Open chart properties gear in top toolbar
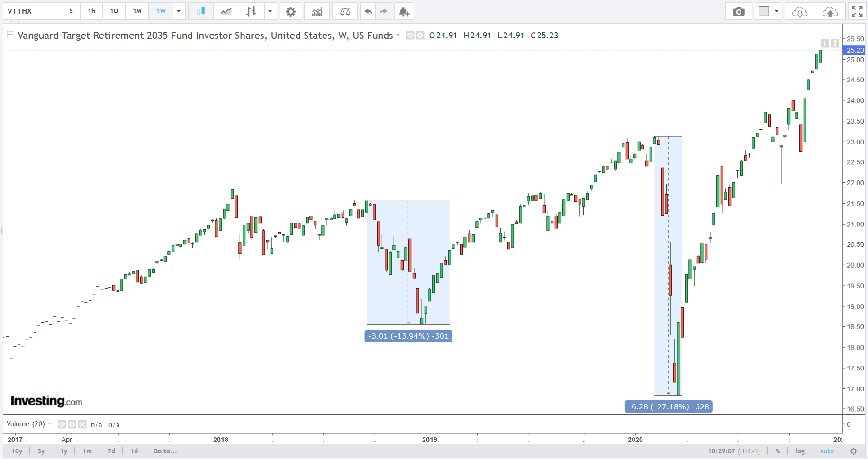 point(290,11)
